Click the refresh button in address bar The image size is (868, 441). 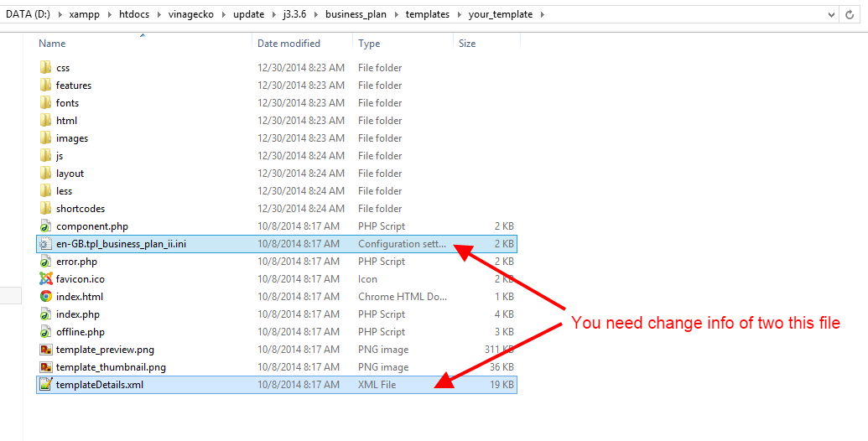pyautogui.click(x=851, y=14)
